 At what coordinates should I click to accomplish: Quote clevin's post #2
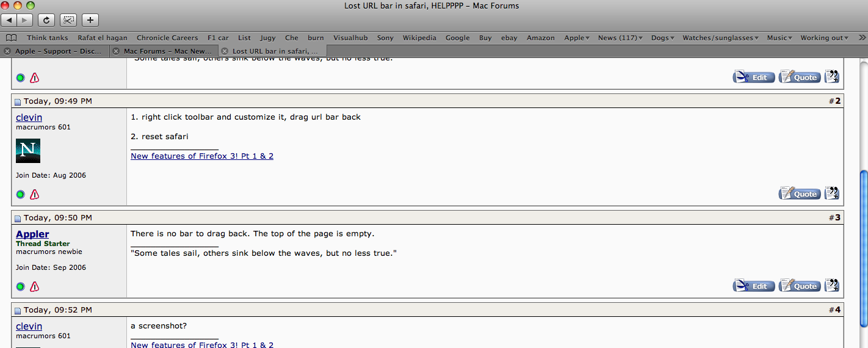pyautogui.click(x=800, y=194)
